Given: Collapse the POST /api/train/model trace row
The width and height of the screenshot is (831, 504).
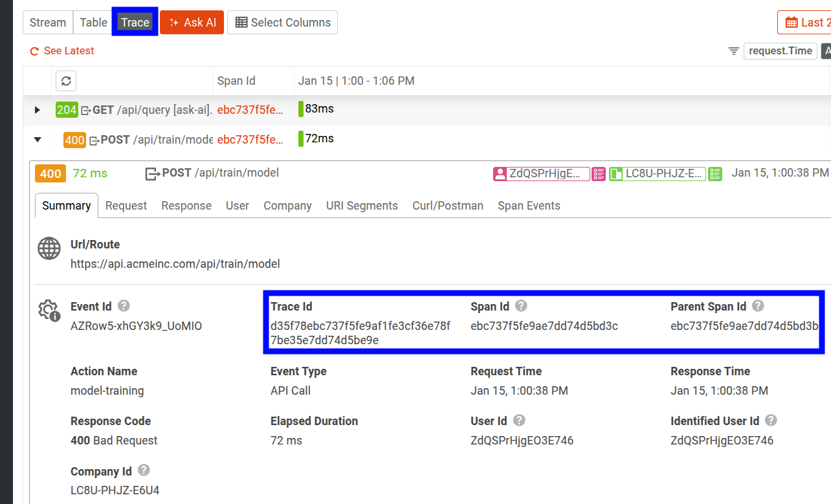Looking at the screenshot, I should pos(37,138).
